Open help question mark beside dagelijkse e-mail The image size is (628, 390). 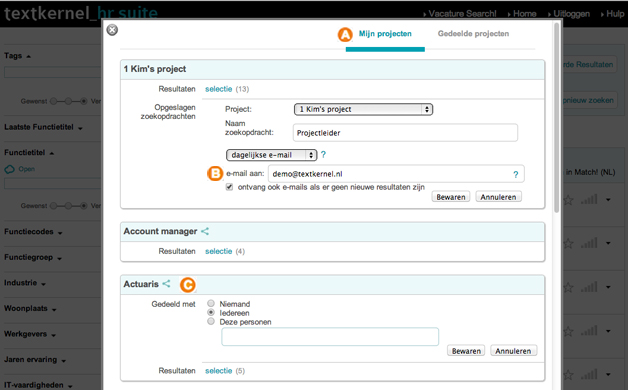click(x=323, y=155)
